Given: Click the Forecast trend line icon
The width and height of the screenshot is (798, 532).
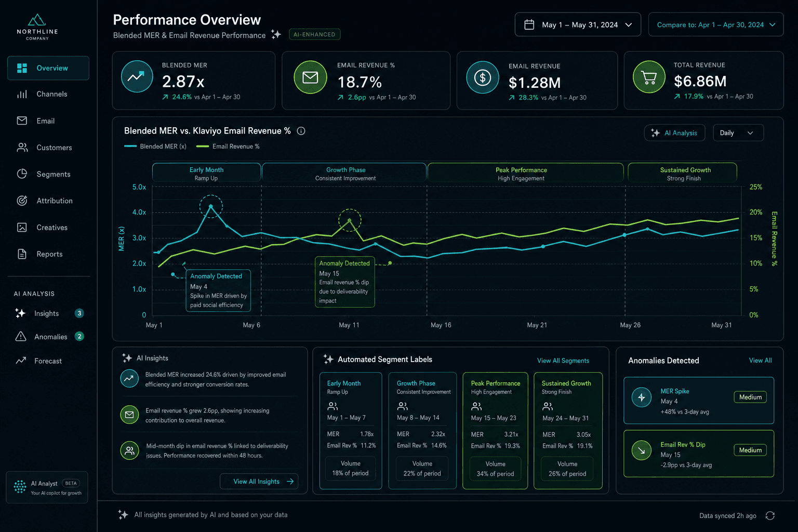Looking at the screenshot, I should pos(21,361).
